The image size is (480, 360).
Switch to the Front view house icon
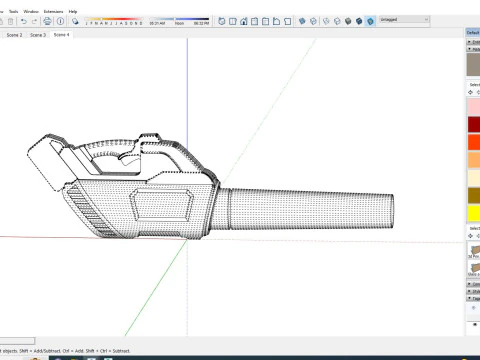pos(244,21)
